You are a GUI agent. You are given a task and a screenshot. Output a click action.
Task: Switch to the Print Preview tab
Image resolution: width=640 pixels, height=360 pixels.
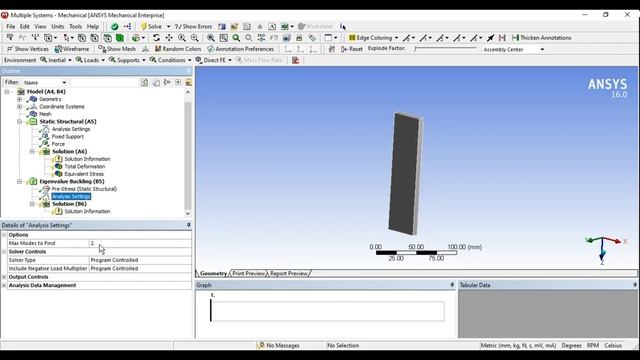(x=249, y=273)
